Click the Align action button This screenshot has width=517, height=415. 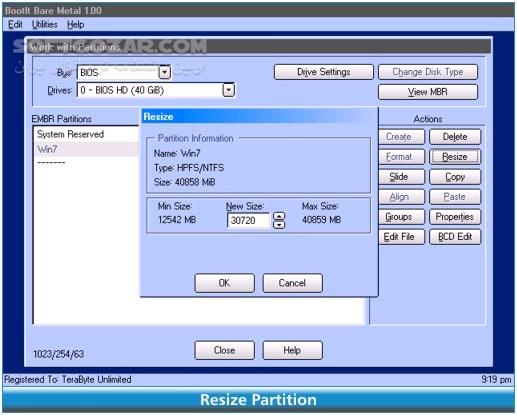[401, 197]
